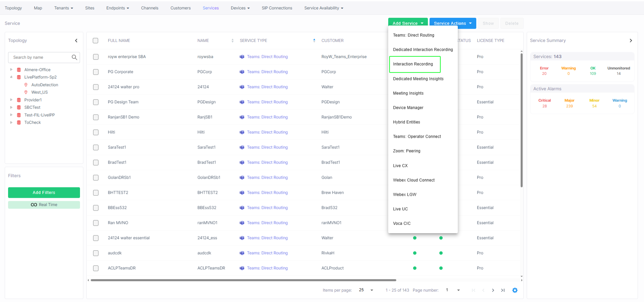
Task: Check the PG Design Team row
Action: click(96, 102)
